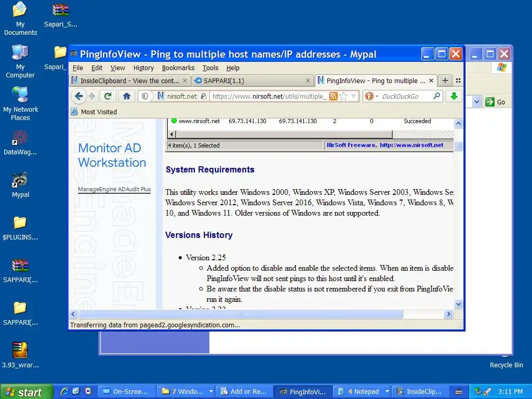This screenshot has width=532, height=399.
Task: Open the DuckDuckGo search engine selector
Action: [371, 96]
